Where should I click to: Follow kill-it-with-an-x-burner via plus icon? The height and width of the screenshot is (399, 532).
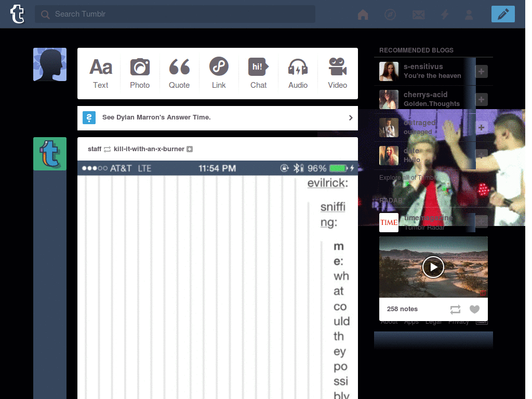pyautogui.click(x=190, y=149)
